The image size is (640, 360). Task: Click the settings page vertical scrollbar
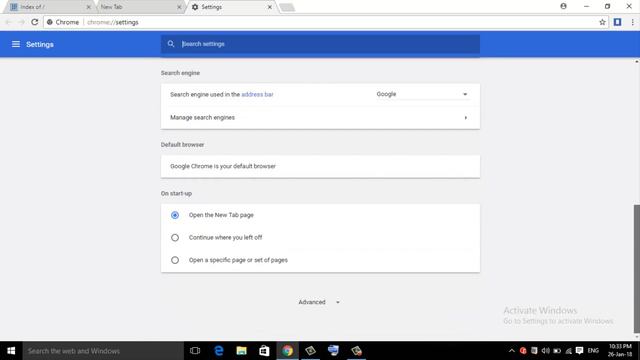(x=636, y=269)
